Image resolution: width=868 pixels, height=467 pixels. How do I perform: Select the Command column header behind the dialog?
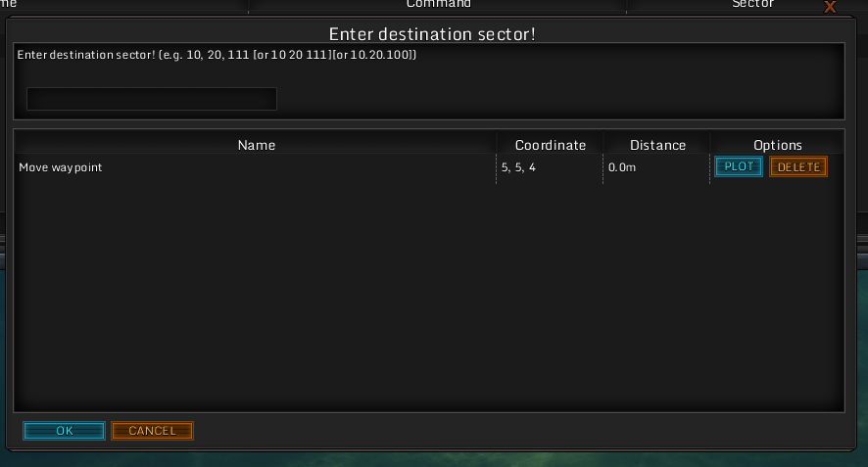(439, 4)
